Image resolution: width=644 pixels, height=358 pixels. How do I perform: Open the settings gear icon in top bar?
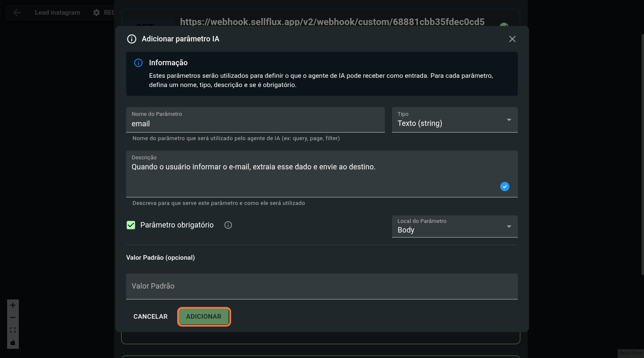[97, 13]
